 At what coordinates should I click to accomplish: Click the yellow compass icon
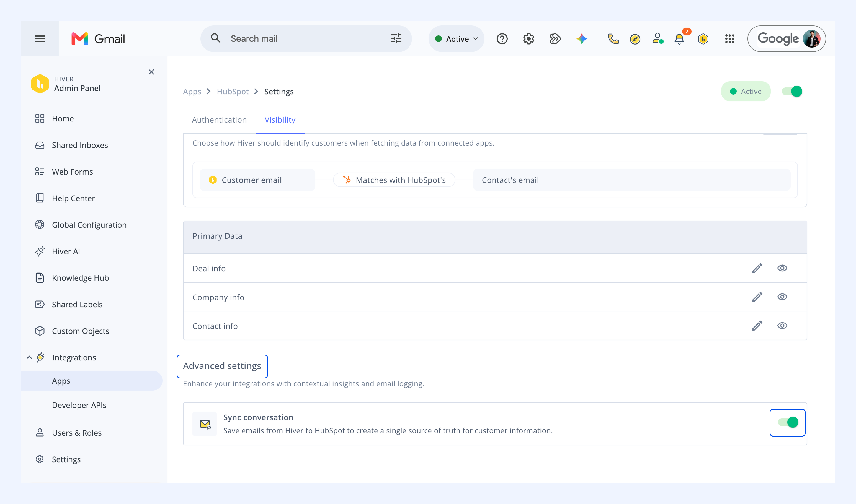click(635, 39)
